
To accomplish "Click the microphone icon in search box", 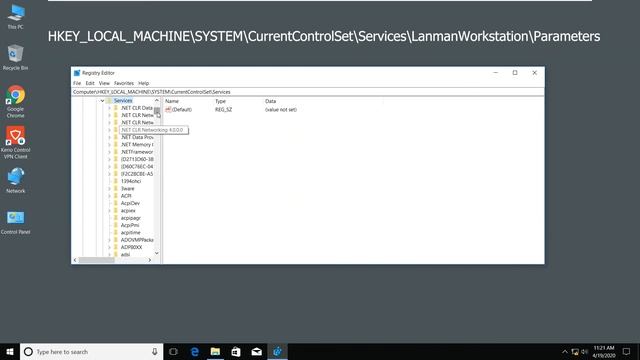I will [155, 351].
